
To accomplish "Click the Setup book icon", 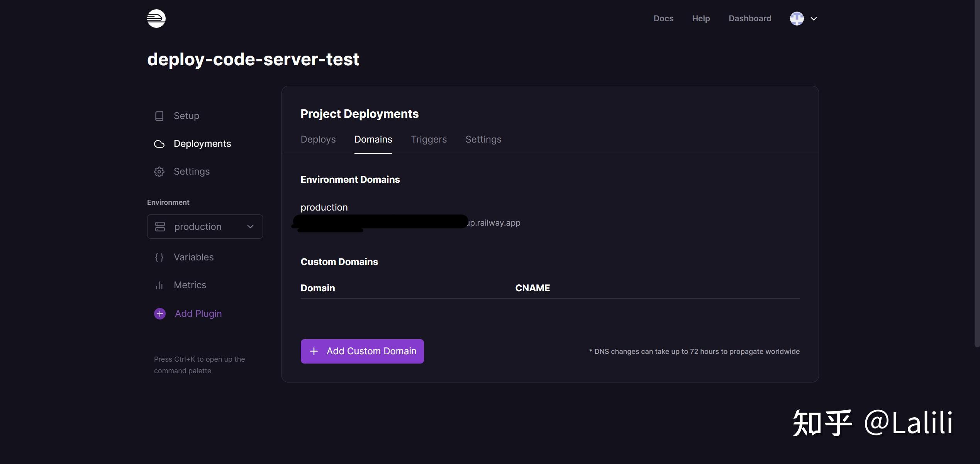I will coord(159,116).
